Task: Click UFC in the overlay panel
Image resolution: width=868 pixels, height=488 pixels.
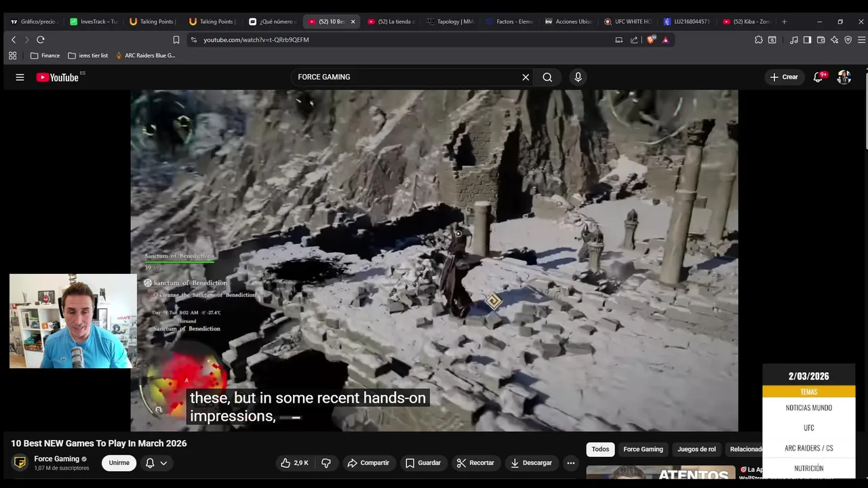Action: coord(808,428)
